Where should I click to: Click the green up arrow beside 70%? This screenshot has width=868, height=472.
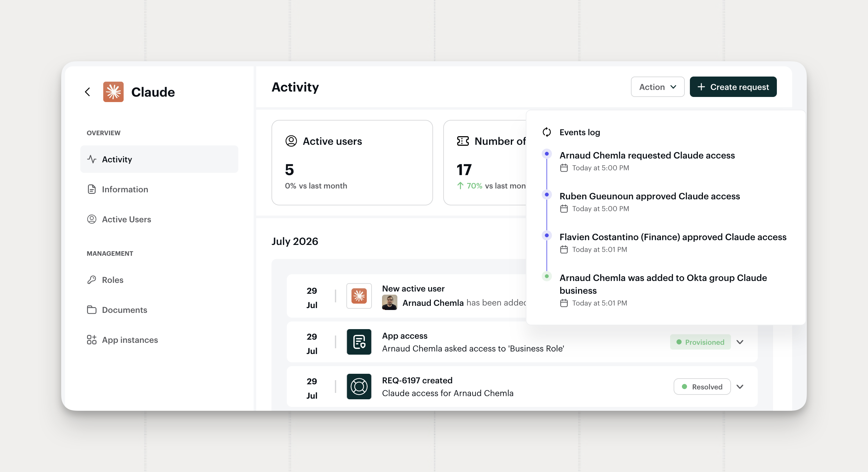(460, 186)
